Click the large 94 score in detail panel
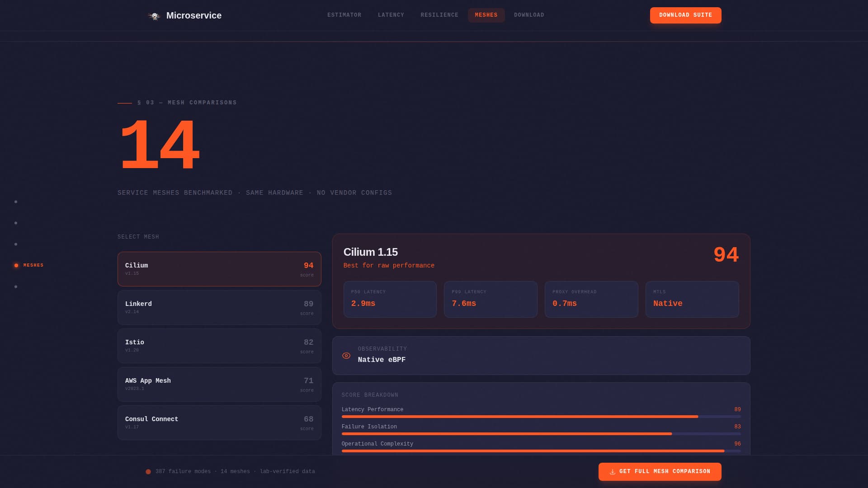 click(x=726, y=255)
